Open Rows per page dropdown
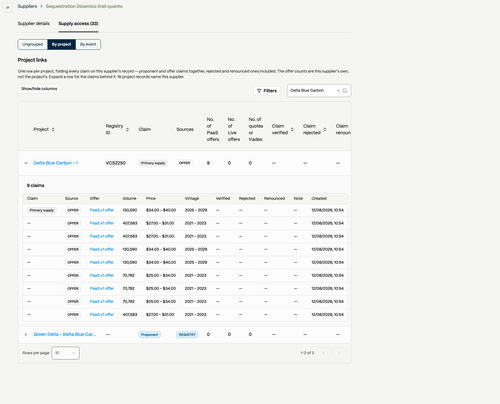 click(x=65, y=353)
